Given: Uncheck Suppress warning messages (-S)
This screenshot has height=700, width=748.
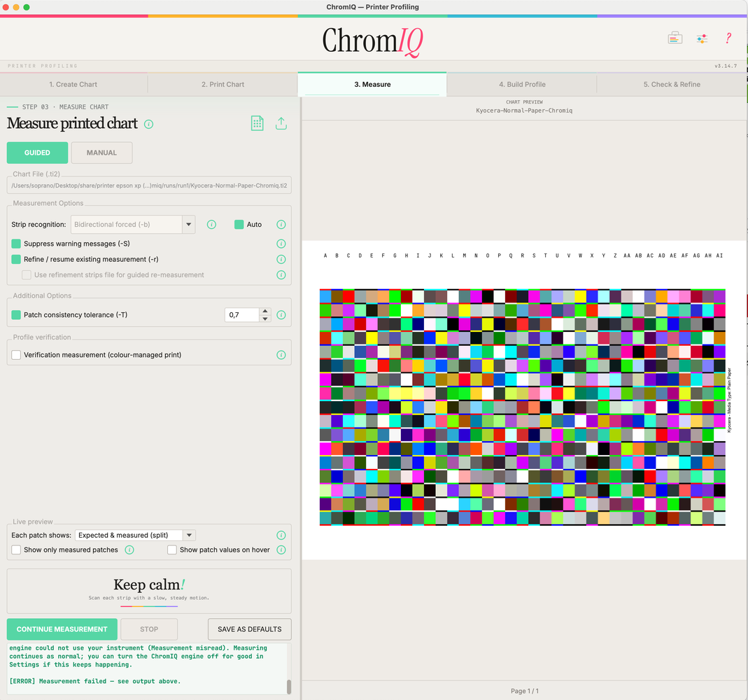Looking at the screenshot, I should click(16, 244).
